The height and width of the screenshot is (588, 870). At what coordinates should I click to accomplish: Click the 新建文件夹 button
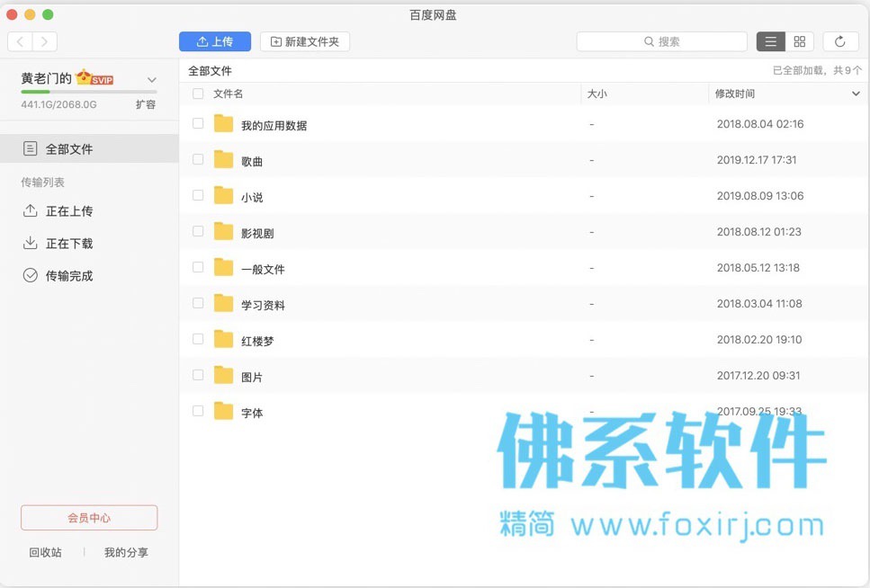(305, 41)
